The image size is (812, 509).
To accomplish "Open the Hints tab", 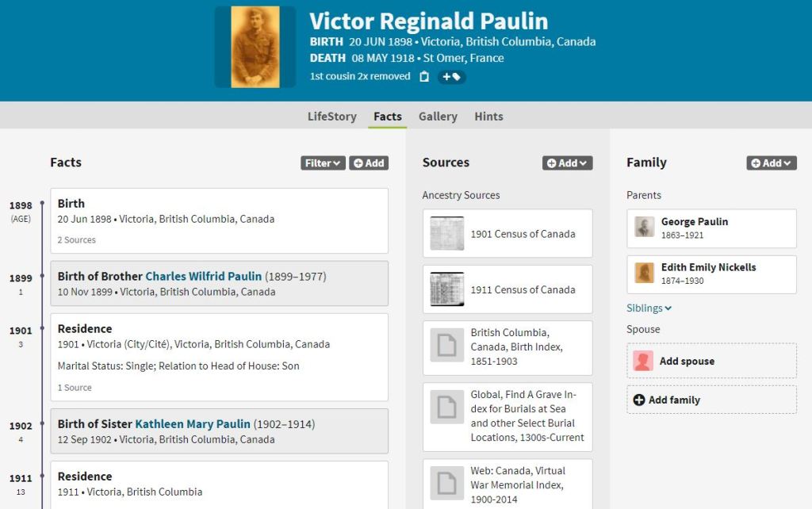I will point(488,117).
